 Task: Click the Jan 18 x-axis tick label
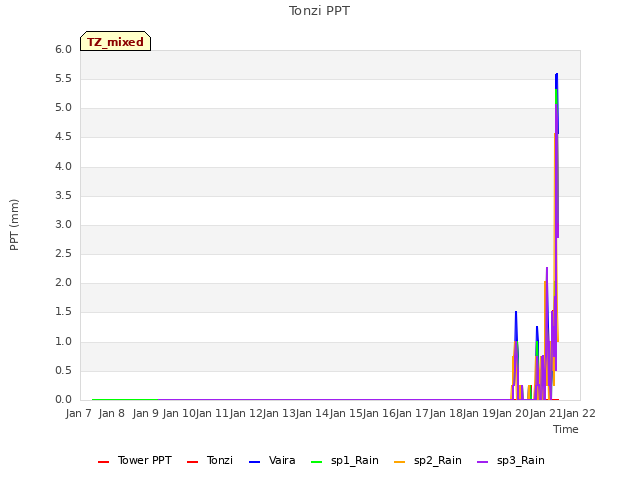[x=446, y=413]
